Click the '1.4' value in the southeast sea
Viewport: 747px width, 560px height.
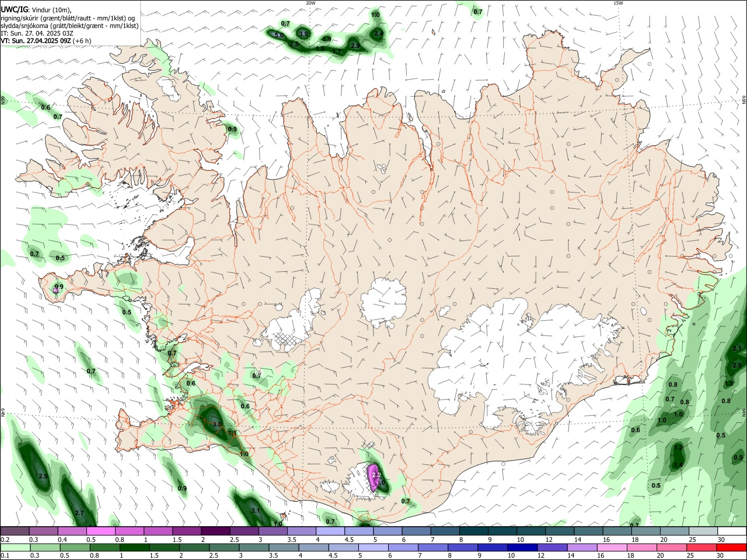click(x=678, y=465)
